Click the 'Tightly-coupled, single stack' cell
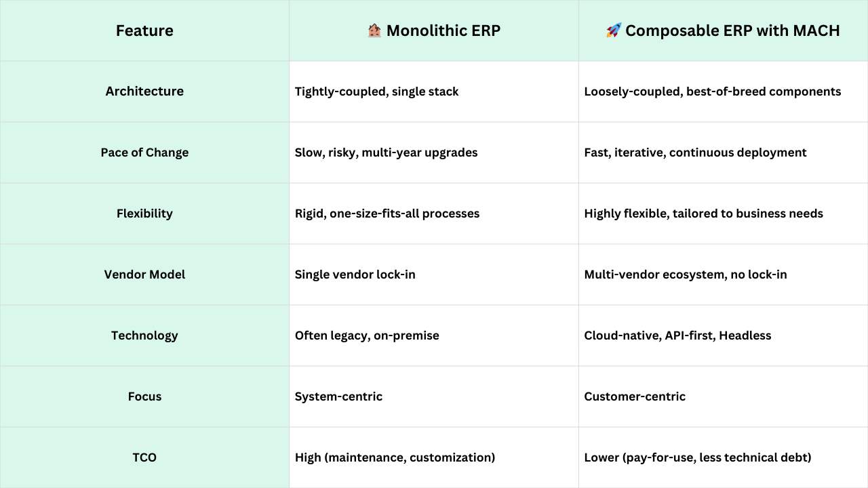 (x=434, y=91)
